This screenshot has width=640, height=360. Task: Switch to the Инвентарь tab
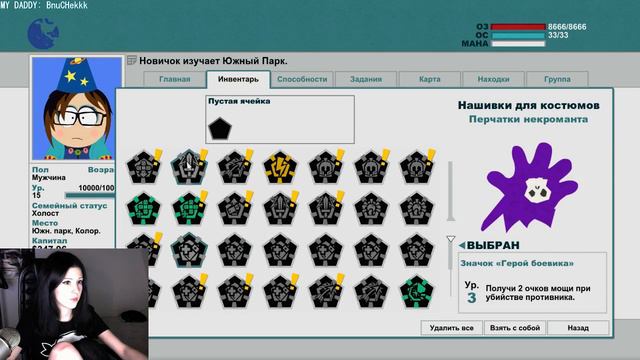(238, 79)
